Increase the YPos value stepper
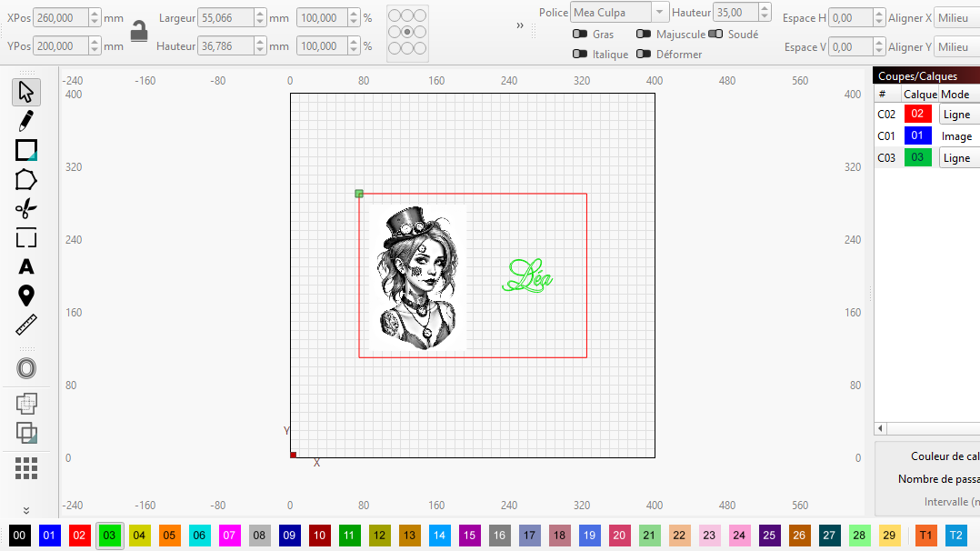 pos(95,41)
